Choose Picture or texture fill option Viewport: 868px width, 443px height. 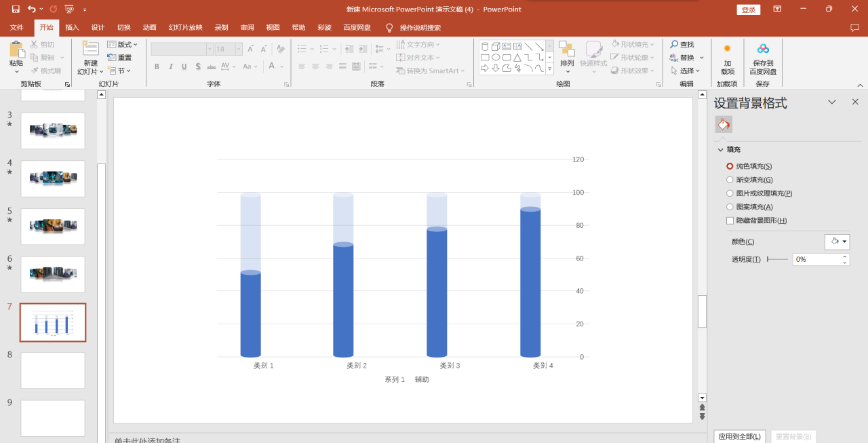click(730, 193)
